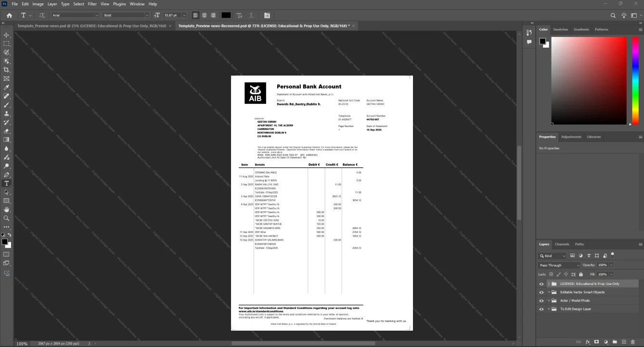Click the Create warped text icon
Image resolution: width=644 pixels, height=347 pixels.
click(251, 15)
